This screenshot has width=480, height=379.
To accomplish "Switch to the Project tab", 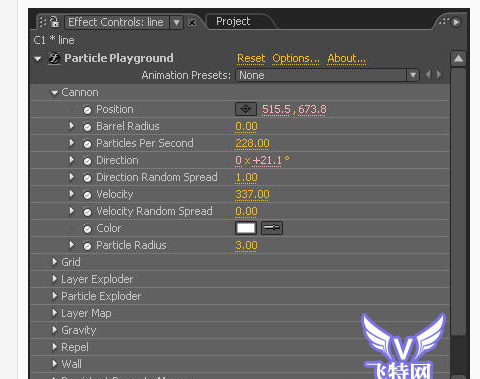I will tap(233, 21).
